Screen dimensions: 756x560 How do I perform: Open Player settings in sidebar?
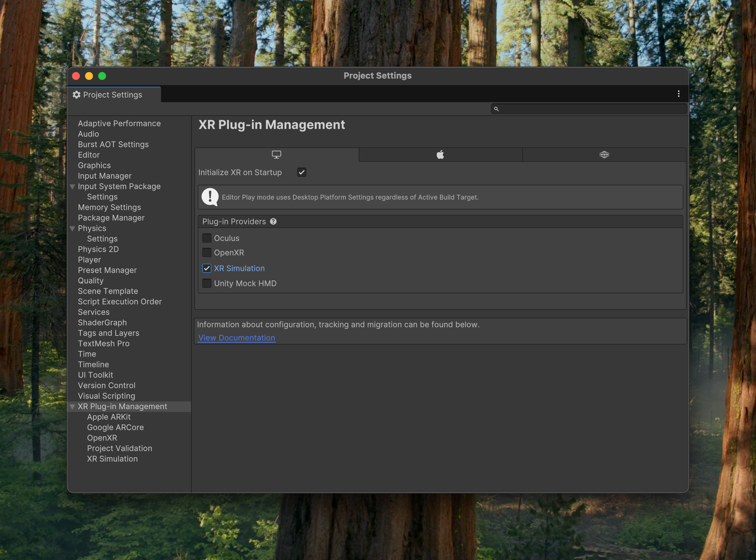89,260
